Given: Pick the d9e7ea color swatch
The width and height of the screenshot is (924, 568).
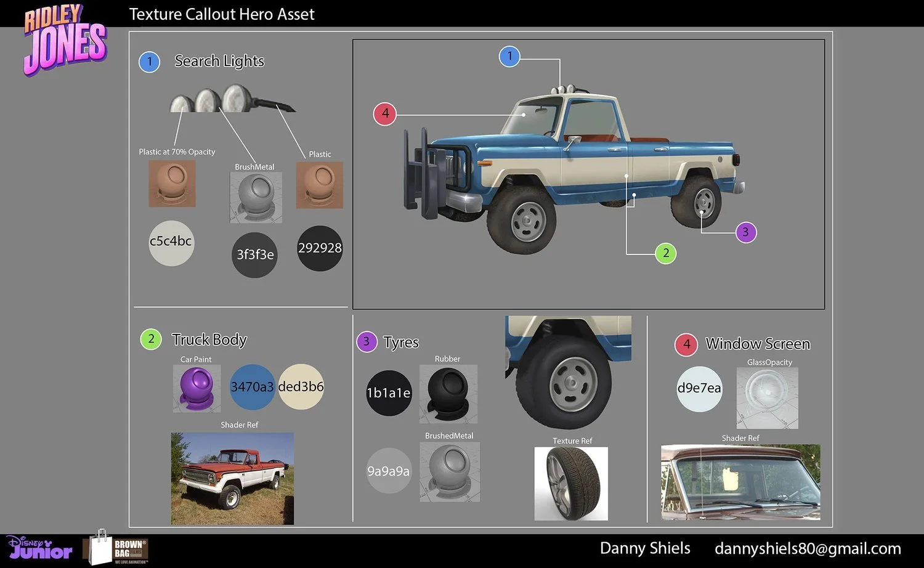Looking at the screenshot, I should click(x=699, y=389).
